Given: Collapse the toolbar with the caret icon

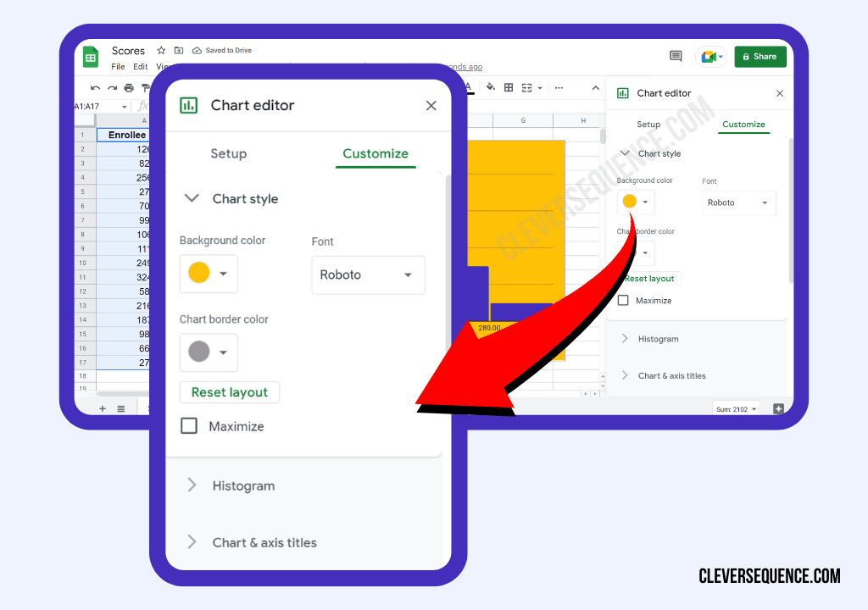Looking at the screenshot, I should (596, 87).
